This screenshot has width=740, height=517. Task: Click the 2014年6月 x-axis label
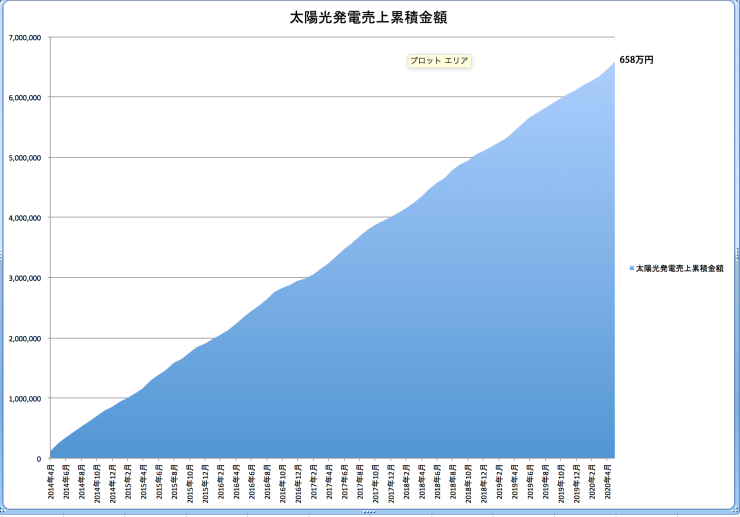pyautogui.click(x=66, y=481)
